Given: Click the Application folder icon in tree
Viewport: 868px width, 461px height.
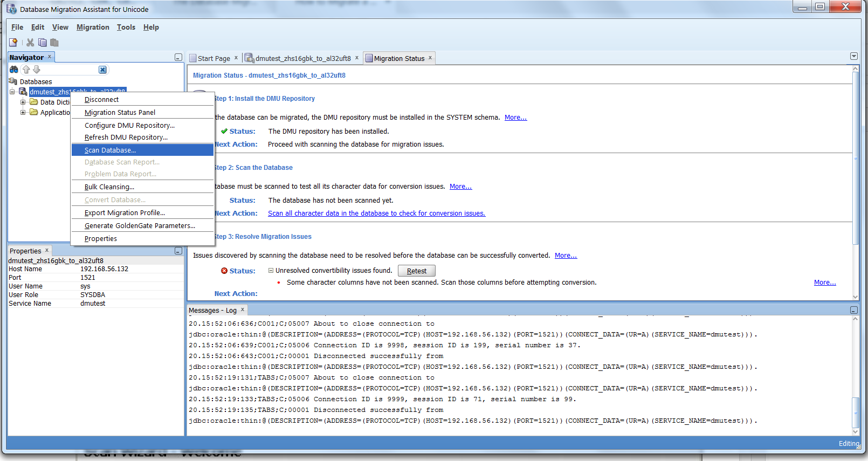Looking at the screenshot, I should 34,112.
